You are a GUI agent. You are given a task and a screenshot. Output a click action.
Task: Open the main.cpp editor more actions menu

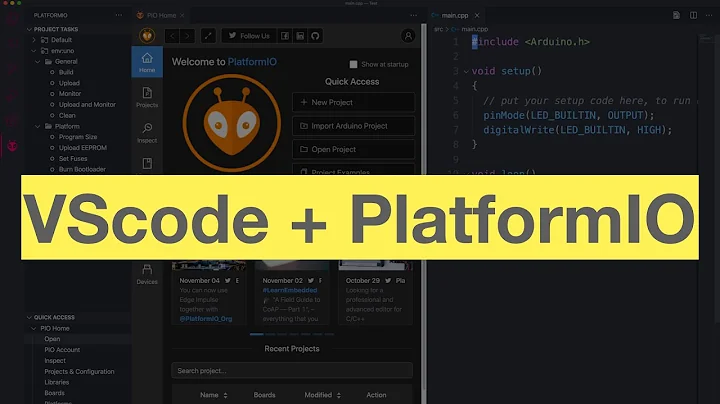tap(709, 15)
